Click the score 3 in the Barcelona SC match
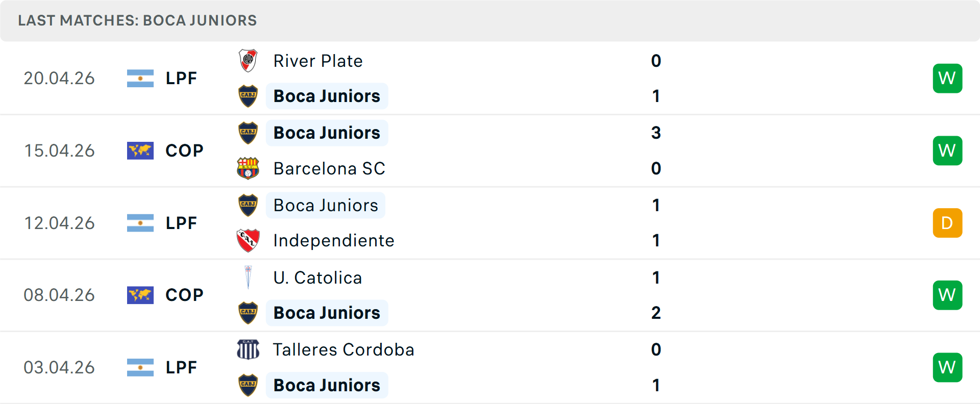Screen dimensions: 980x404 [x=656, y=133]
